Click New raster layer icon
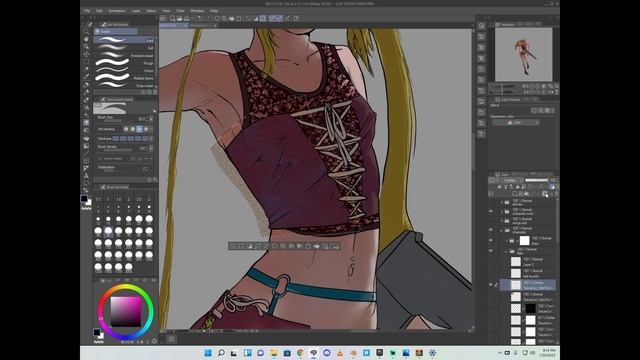 [515, 194]
